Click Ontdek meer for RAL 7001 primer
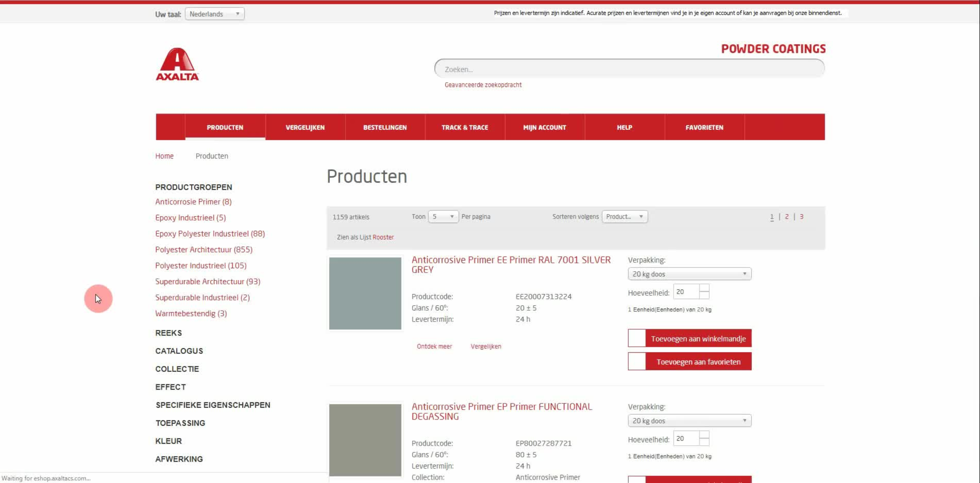The image size is (980, 483). pyautogui.click(x=435, y=346)
